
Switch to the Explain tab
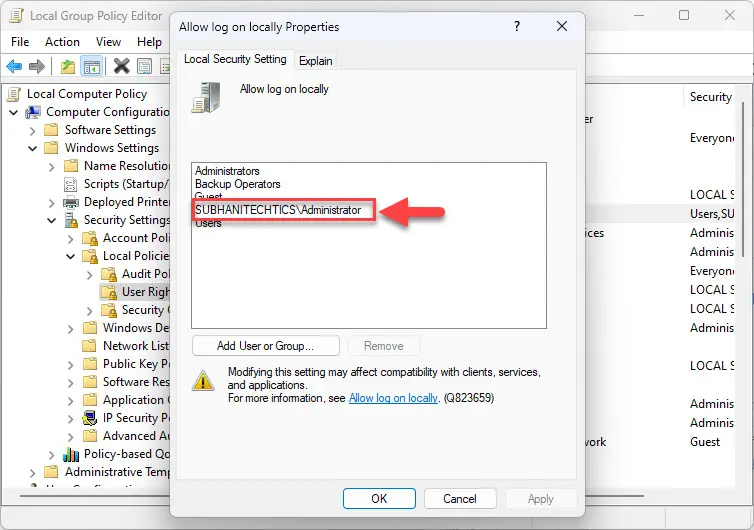(x=315, y=61)
